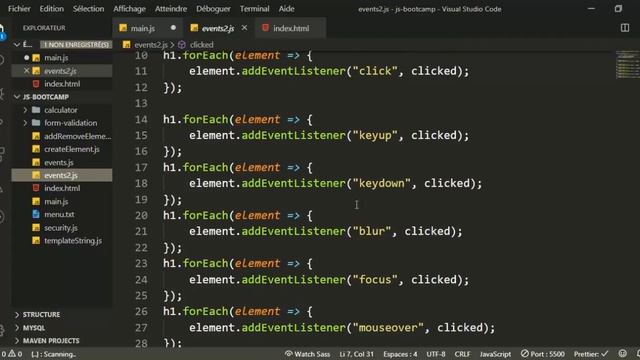Select main.js in open editors list

tap(56, 58)
